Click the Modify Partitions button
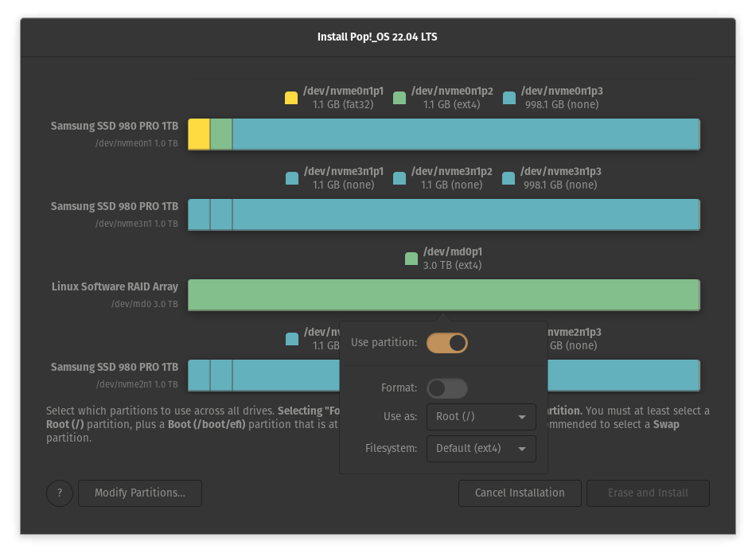Viewport: 756px width, 557px height. coord(139,493)
